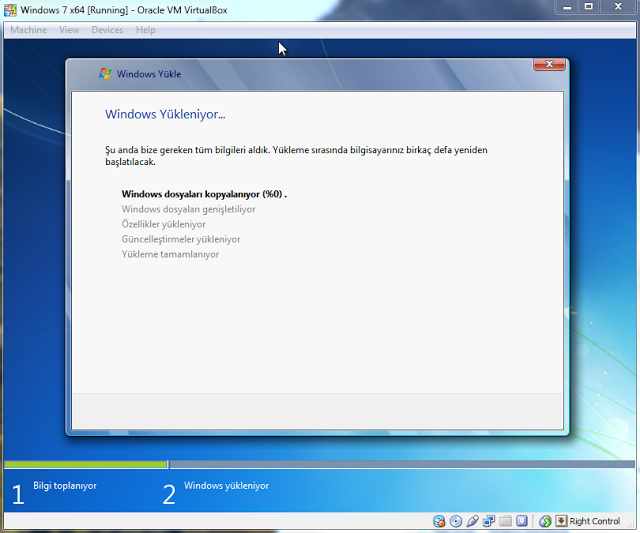Click the network adapters status icon
Viewport: 640px width, 533px height.
tap(489, 521)
